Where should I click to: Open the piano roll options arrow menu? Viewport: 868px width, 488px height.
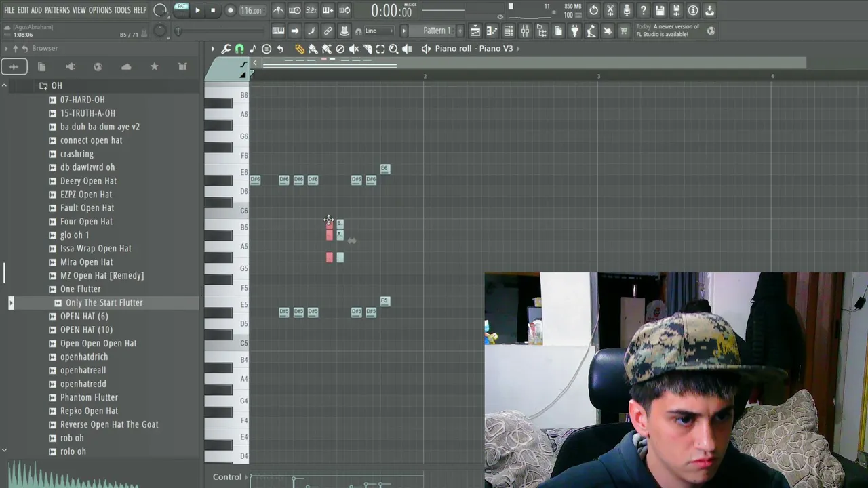[x=212, y=49]
